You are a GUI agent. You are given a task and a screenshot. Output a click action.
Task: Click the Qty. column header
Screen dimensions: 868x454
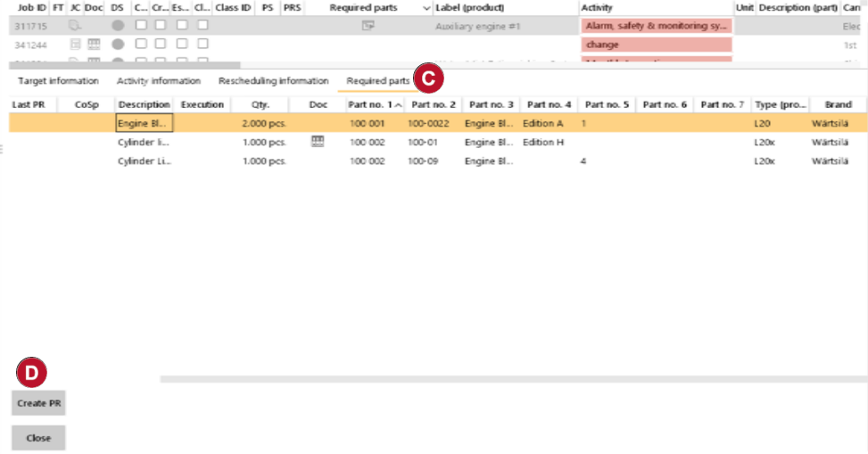(x=260, y=104)
